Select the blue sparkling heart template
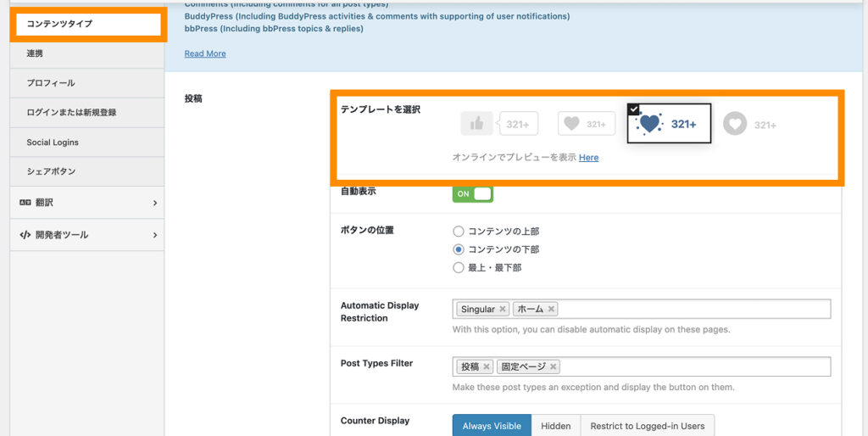 [669, 124]
